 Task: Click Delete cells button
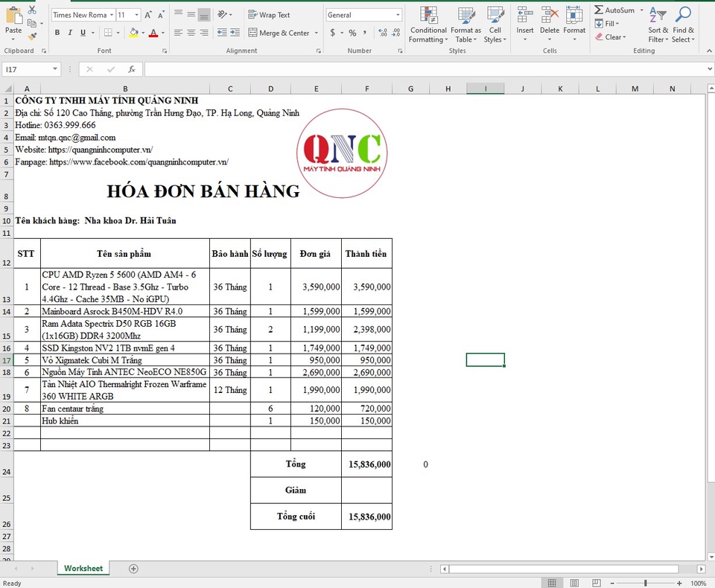pyautogui.click(x=550, y=24)
